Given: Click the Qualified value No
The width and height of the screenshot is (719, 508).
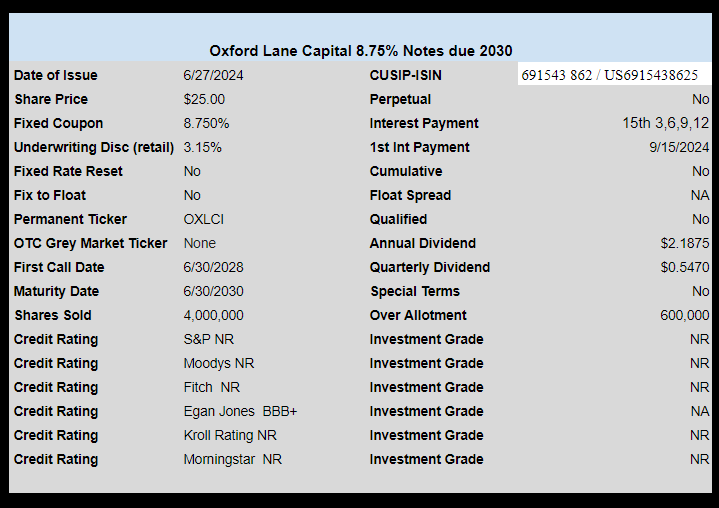Looking at the screenshot, I should pyautogui.click(x=701, y=219).
